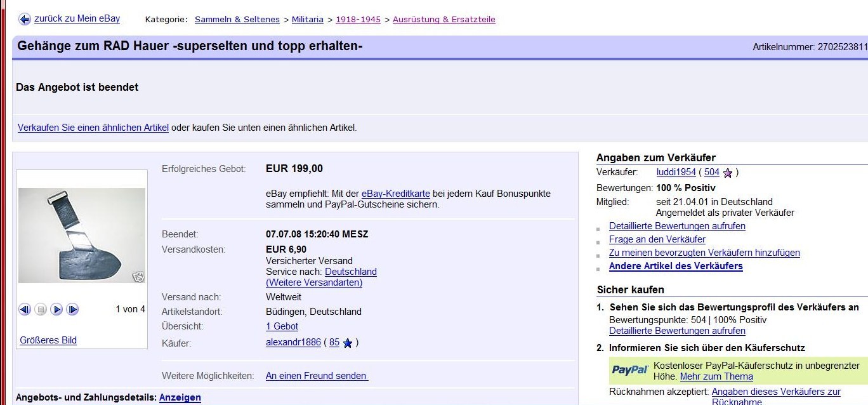Click 'Frage an den Verkäufer' link
This screenshot has width=868, height=405.
click(657, 239)
